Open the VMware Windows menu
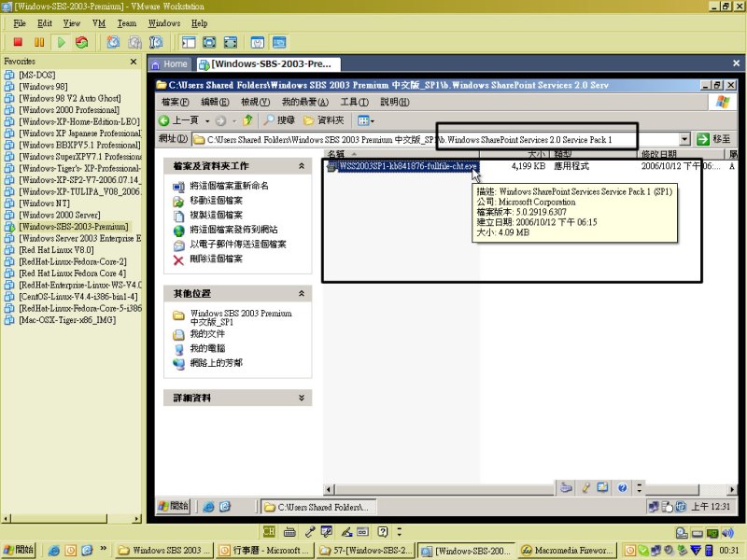747x560 pixels. pyautogui.click(x=164, y=22)
